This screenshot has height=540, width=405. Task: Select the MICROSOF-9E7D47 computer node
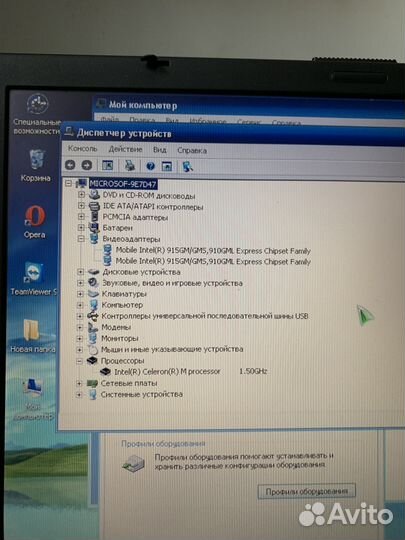click(x=123, y=184)
